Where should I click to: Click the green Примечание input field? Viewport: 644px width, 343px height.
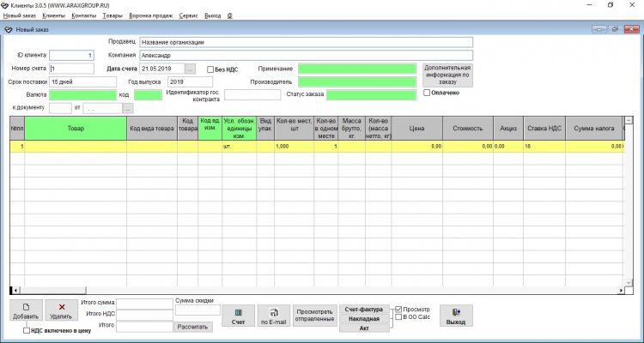[357, 69]
